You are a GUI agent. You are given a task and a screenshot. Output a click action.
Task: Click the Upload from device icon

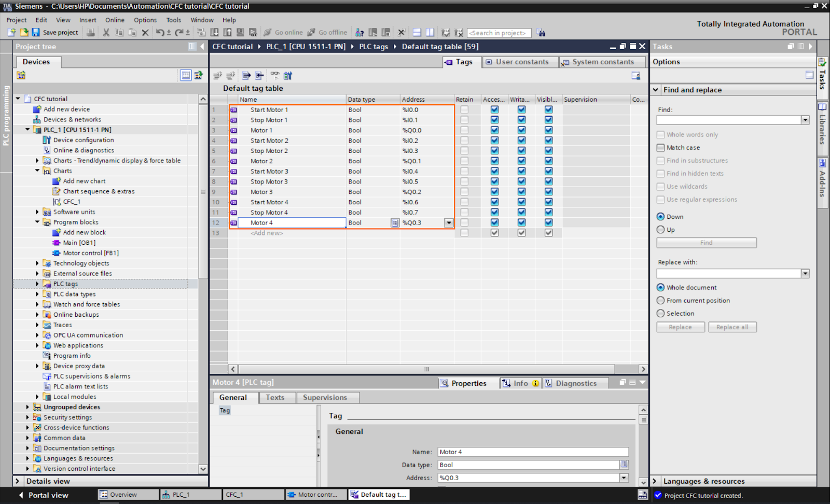coord(227,32)
